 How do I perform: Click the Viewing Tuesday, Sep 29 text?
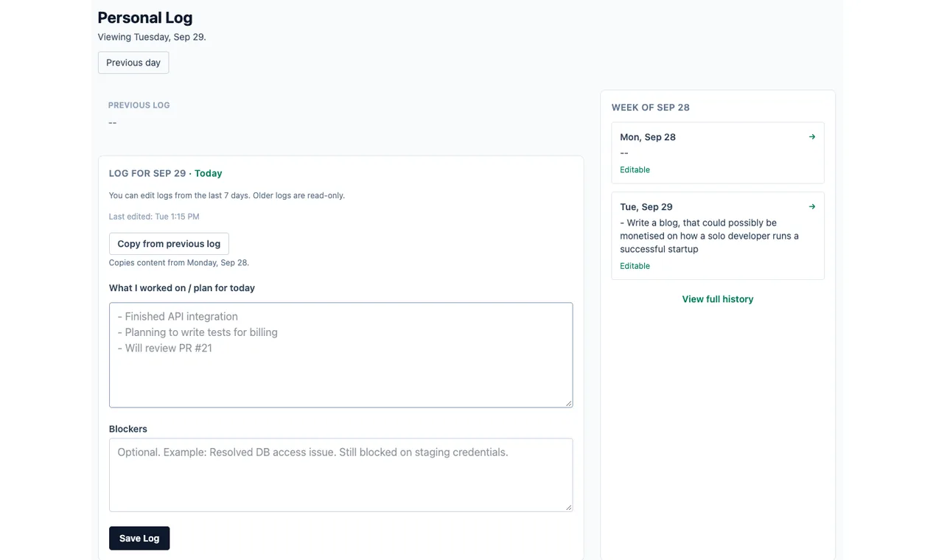(152, 37)
